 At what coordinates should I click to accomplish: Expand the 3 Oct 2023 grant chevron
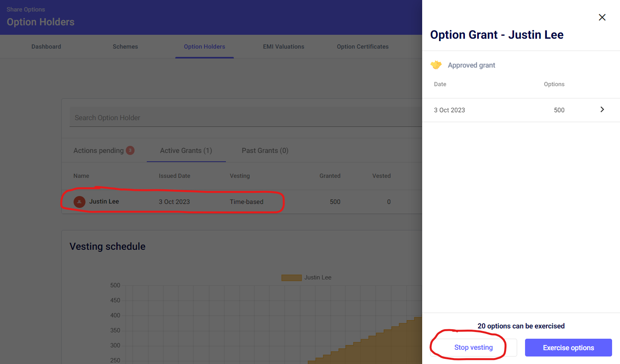click(x=602, y=109)
